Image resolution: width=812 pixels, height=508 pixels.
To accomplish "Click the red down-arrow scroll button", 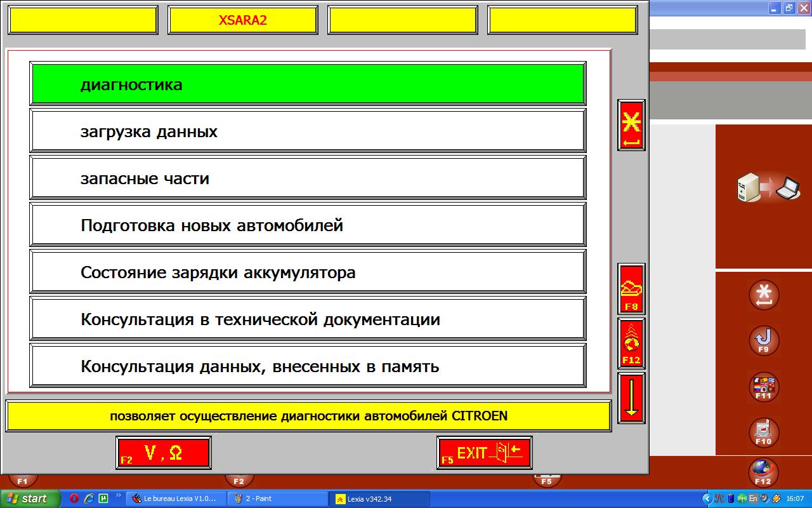I will coord(631,398).
